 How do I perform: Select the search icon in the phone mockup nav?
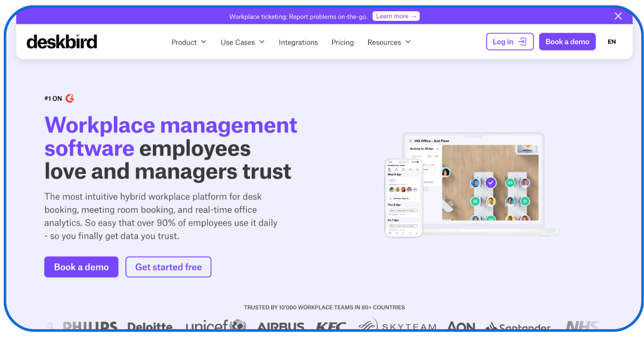click(x=403, y=233)
